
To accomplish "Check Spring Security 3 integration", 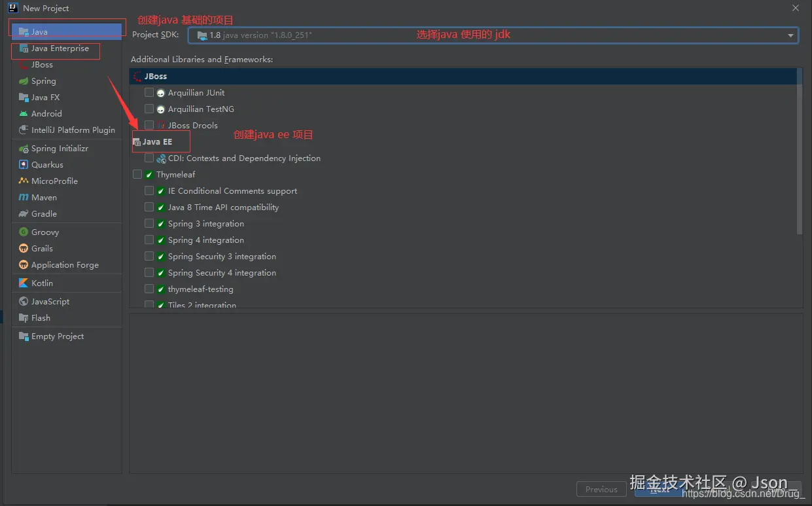I will pos(149,257).
